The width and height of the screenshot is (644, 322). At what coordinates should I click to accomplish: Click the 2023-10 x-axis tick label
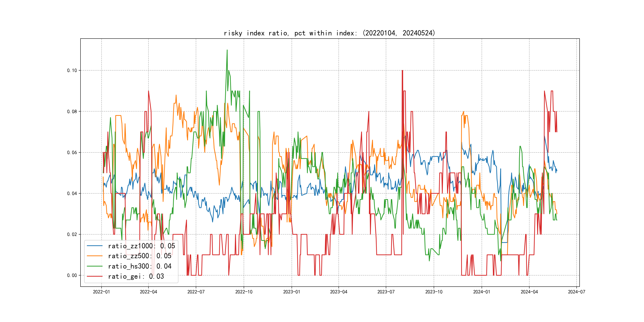click(434, 292)
